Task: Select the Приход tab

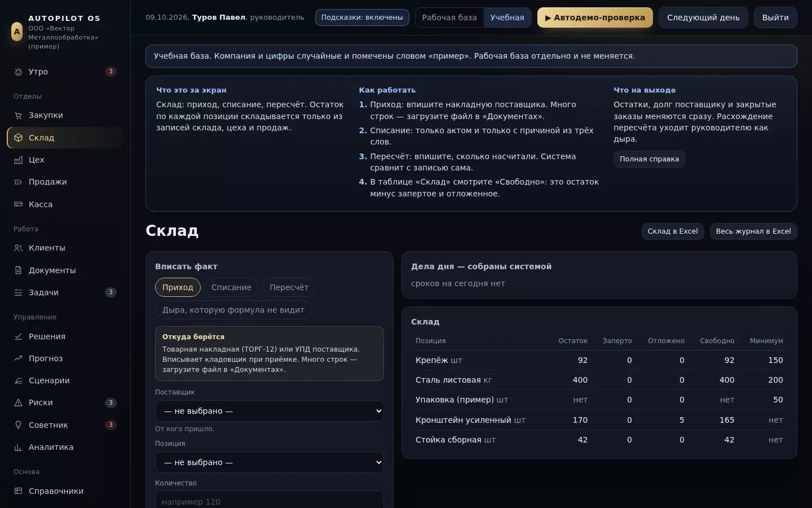Action: pyautogui.click(x=178, y=287)
